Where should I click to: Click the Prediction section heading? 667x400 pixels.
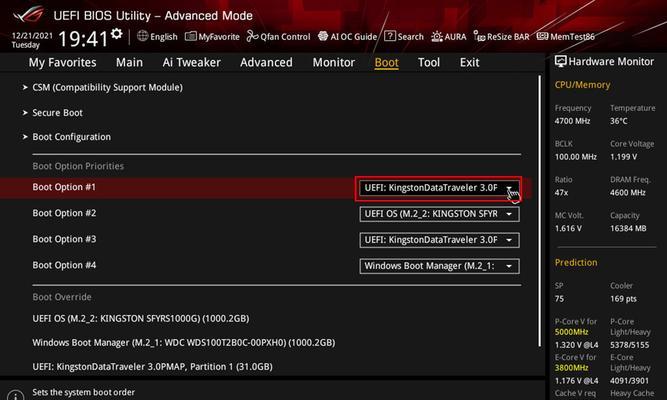(576, 263)
